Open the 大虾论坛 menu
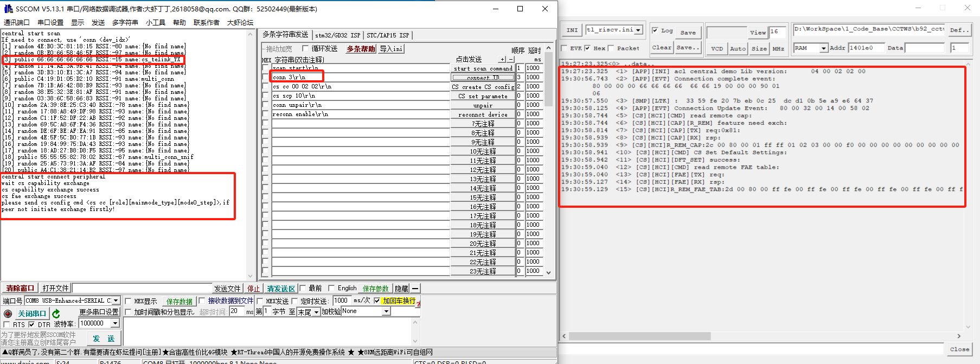The image size is (980, 364). click(240, 22)
